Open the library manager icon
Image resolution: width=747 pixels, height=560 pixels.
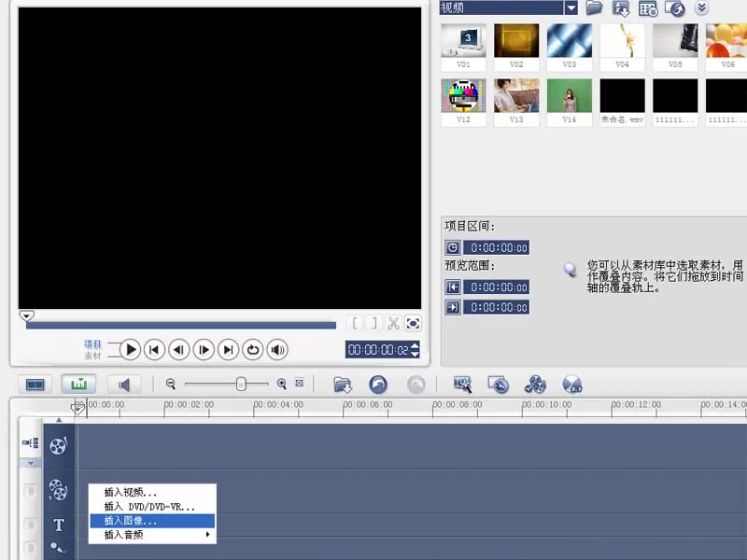point(648,8)
